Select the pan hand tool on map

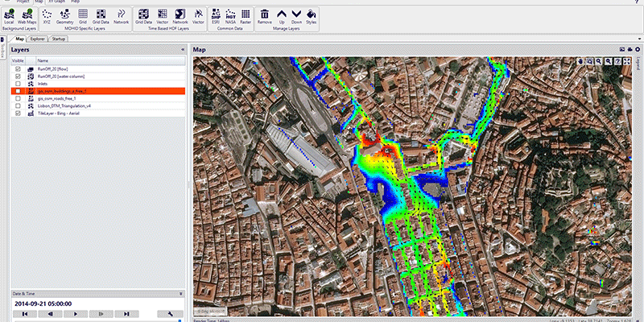(x=580, y=61)
